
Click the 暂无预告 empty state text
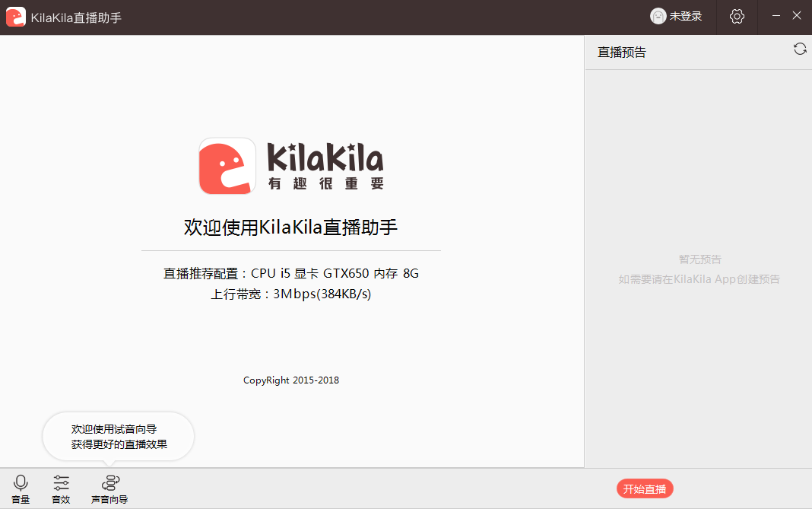[x=699, y=259]
